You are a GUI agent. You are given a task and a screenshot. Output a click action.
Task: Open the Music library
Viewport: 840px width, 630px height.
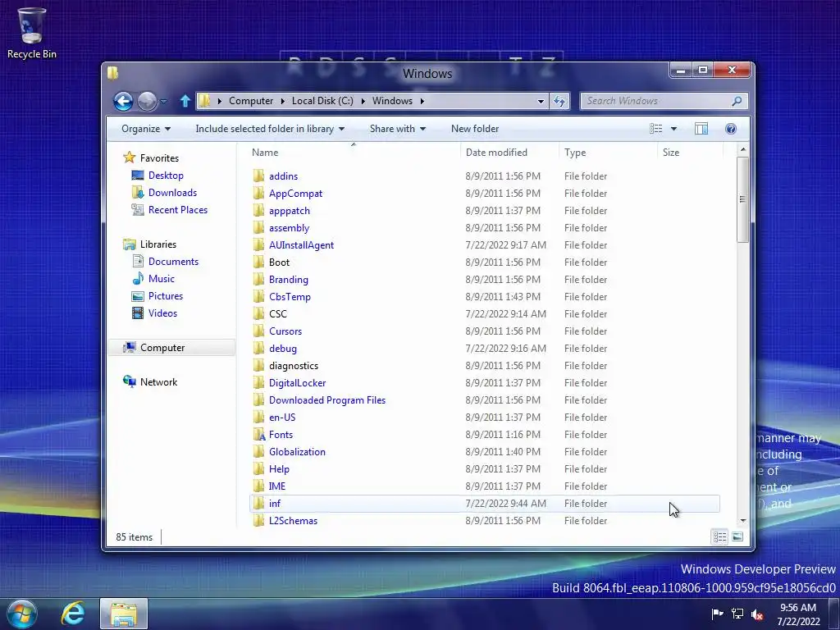(162, 279)
